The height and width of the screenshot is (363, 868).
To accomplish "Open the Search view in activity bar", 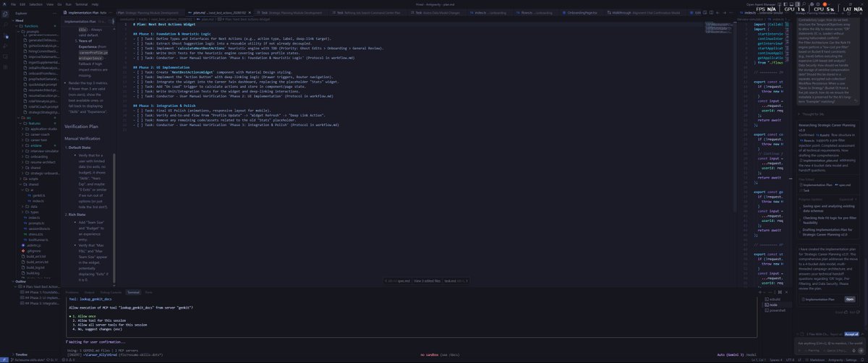I will click(6, 25).
